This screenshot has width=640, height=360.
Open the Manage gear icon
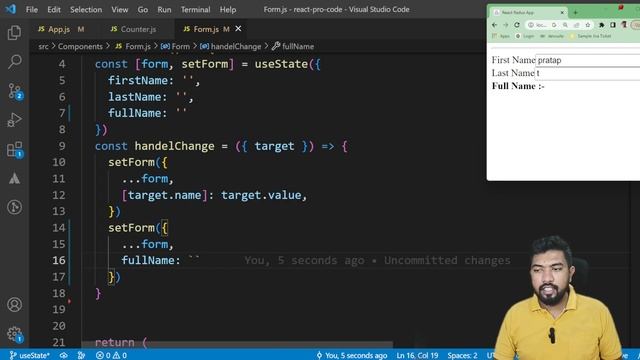[15, 334]
